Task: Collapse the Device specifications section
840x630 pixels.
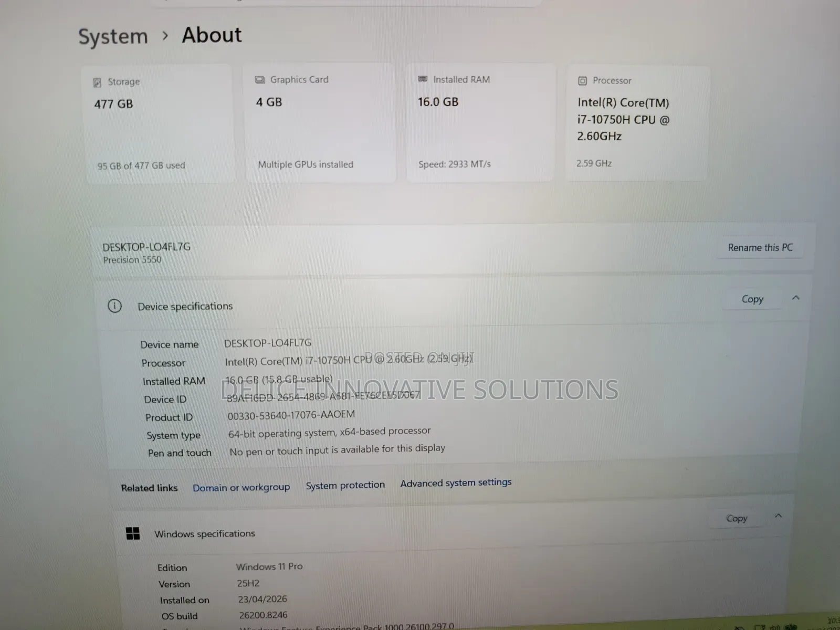Action: coord(795,298)
